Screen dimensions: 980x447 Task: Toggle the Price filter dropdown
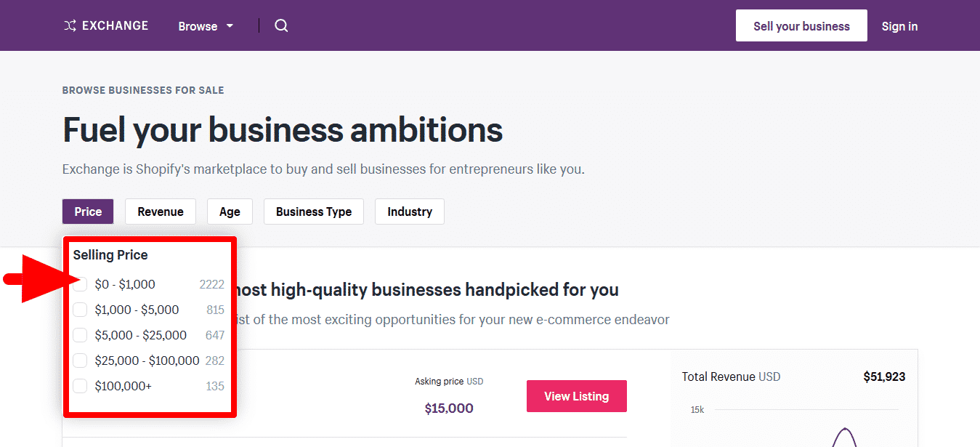(88, 212)
